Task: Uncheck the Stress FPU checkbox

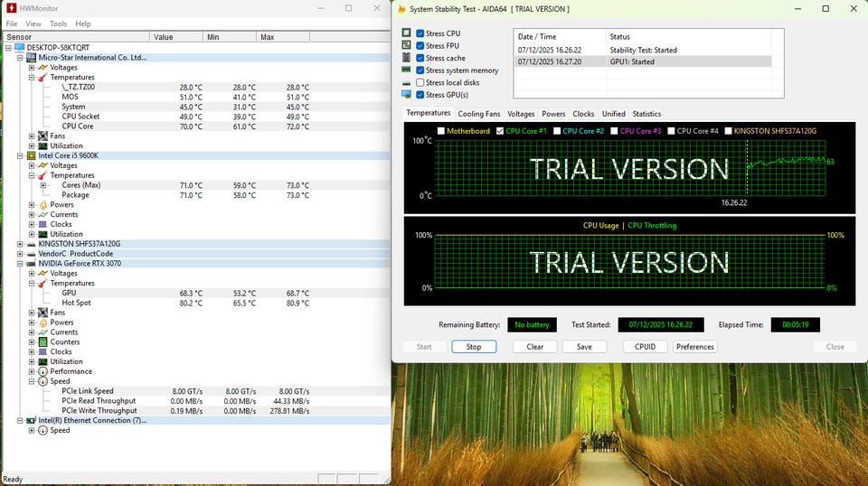Action: pos(420,45)
